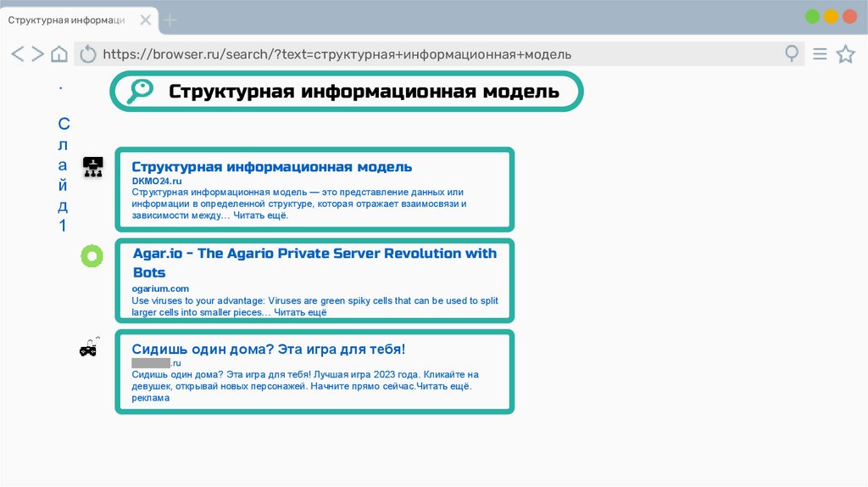Screen dimensions: 868x487
Task: Click Читать ещё in the DKMO24 result
Action: pyautogui.click(x=260, y=216)
